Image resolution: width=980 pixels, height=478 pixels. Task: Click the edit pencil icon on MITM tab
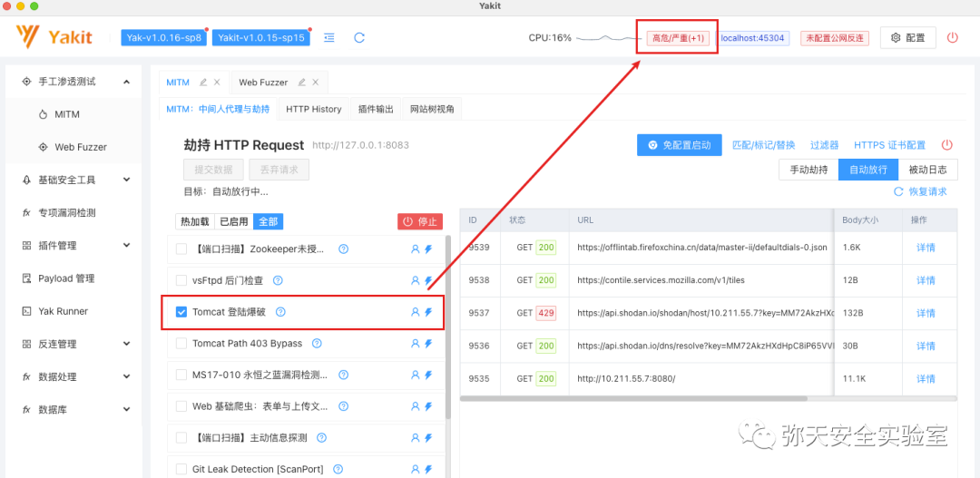click(x=203, y=82)
